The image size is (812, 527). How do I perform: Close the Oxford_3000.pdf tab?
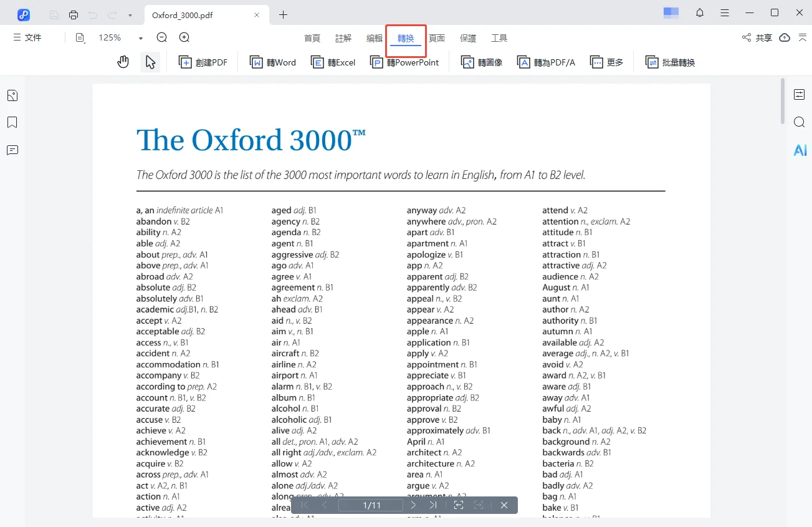[257, 15]
